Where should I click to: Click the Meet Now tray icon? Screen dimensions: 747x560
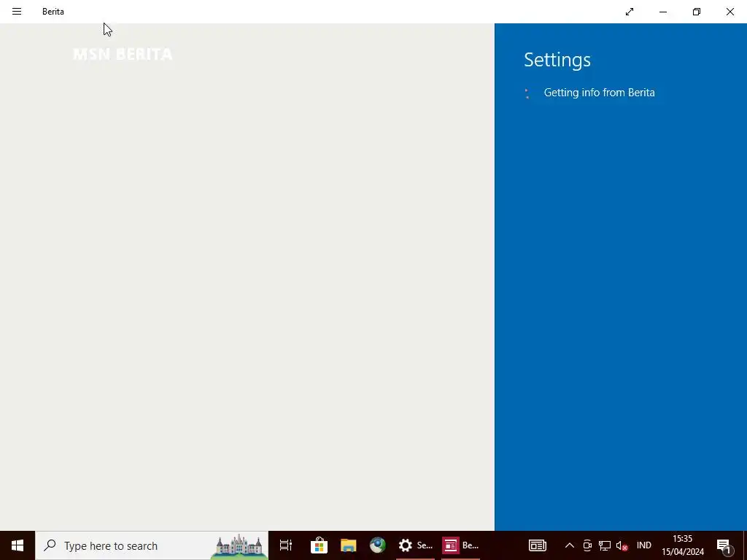tap(587, 545)
